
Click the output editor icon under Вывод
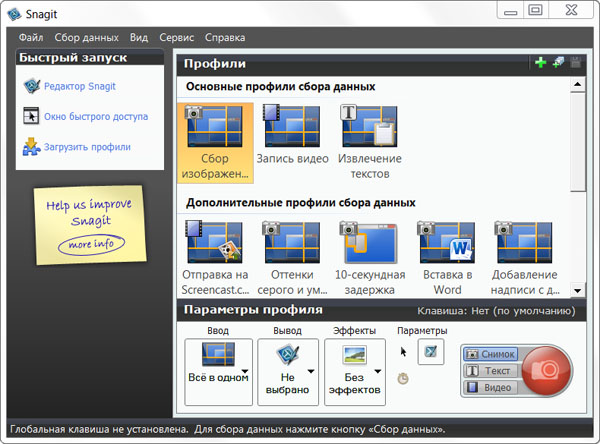coord(287,354)
